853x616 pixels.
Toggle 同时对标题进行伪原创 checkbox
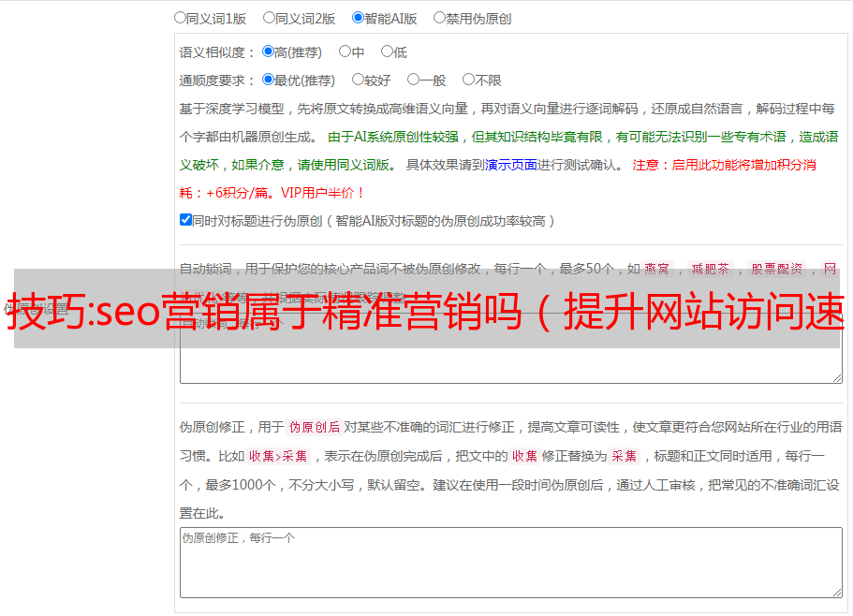185,220
